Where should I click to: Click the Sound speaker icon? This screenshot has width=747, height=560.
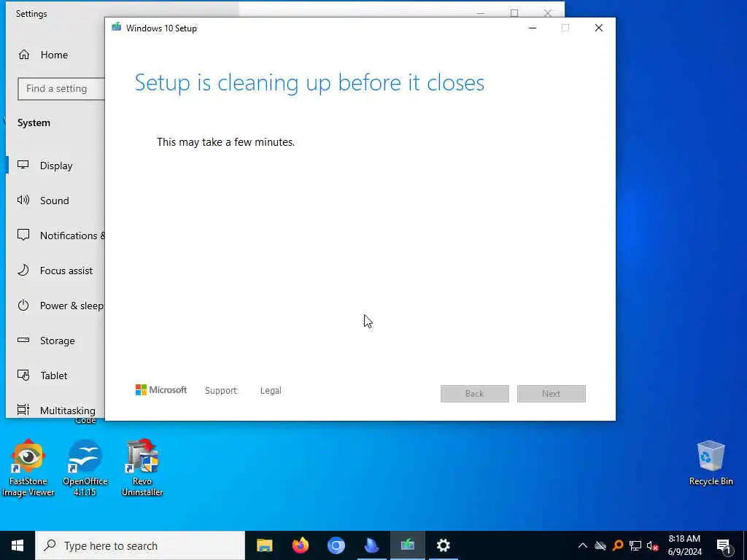click(x=23, y=200)
